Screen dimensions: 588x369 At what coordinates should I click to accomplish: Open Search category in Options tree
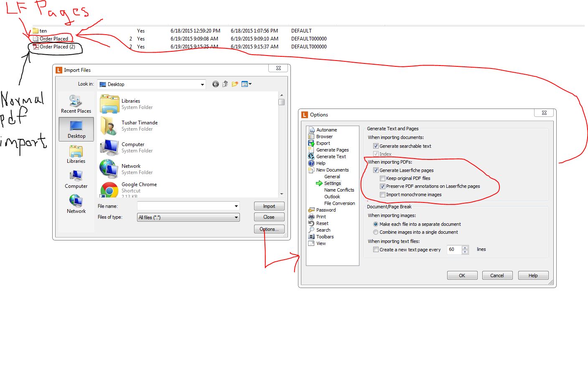pos(323,230)
